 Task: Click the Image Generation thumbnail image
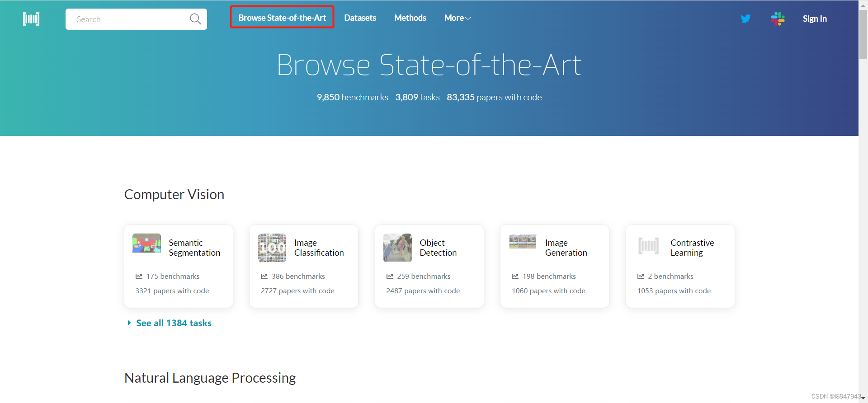(x=523, y=242)
